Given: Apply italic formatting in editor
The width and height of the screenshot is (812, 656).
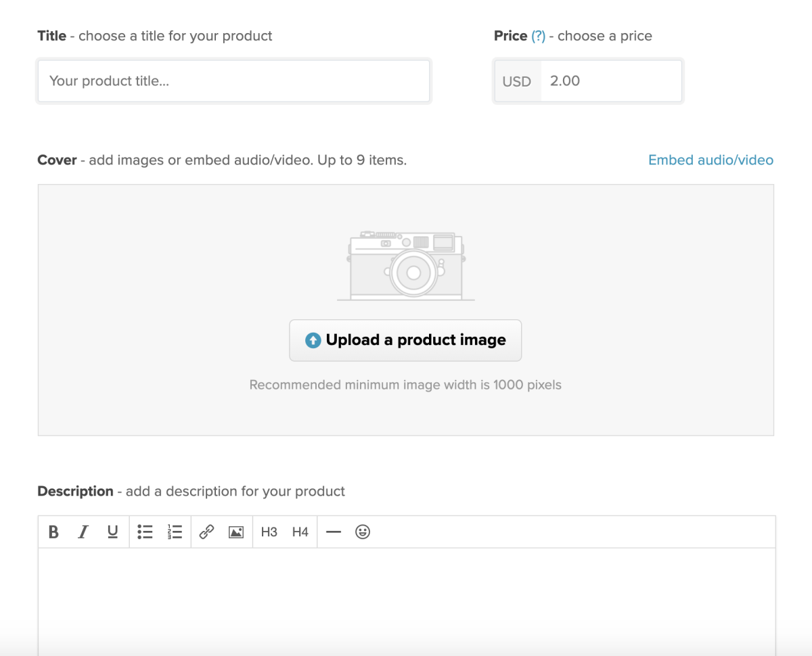Looking at the screenshot, I should (x=83, y=532).
